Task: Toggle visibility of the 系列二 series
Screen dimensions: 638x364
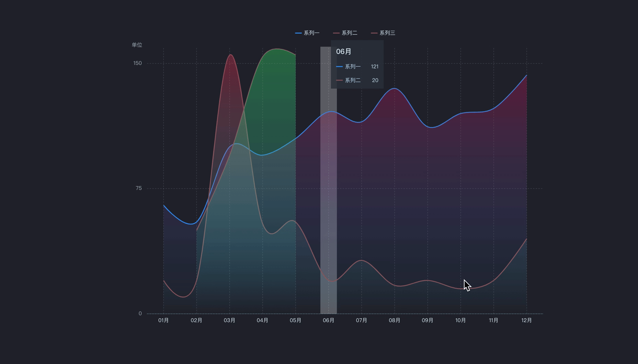Action: coord(348,33)
